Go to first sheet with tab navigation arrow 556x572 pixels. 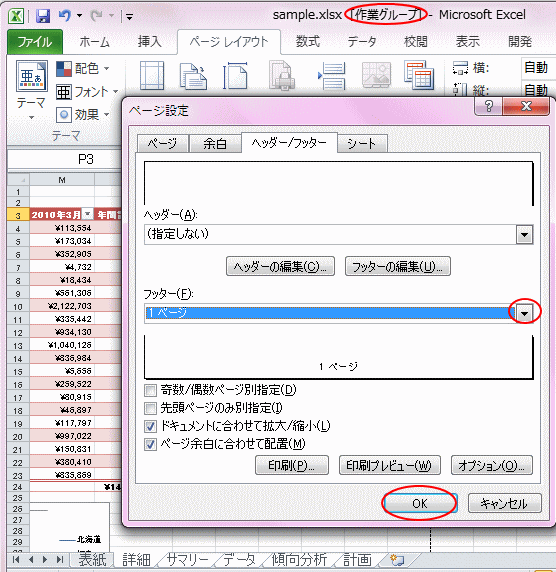point(16,559)
